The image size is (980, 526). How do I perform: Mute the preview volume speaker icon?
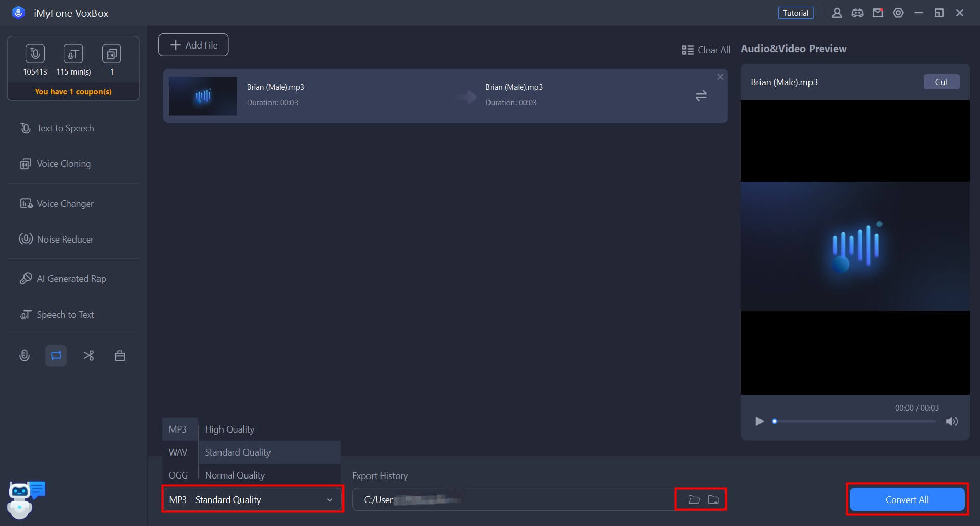[951, 421]
